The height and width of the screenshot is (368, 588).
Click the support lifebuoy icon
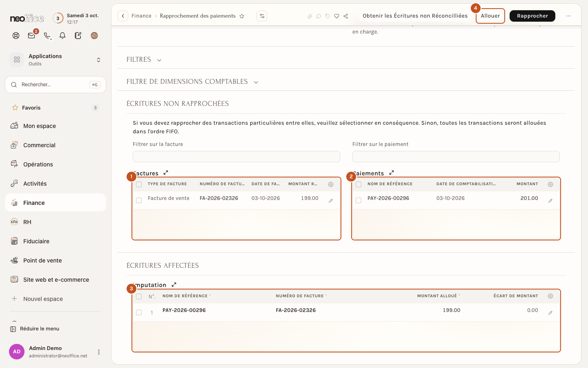(16, 36)
